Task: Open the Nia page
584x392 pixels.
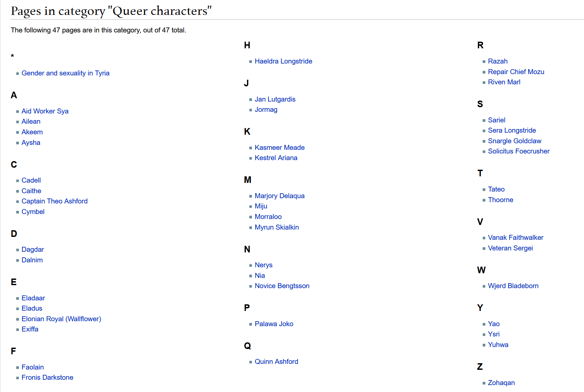Action: coord(260,276)
